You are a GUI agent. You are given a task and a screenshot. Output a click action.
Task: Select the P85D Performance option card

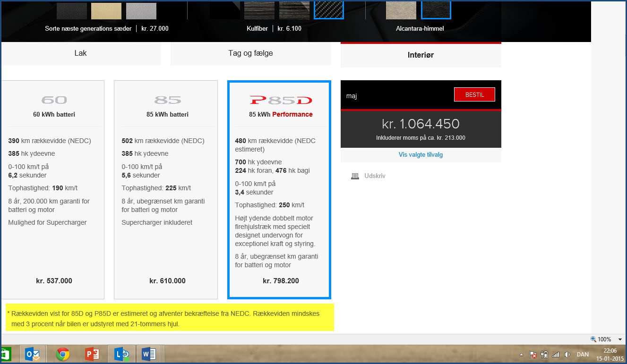tap(279, 190)
